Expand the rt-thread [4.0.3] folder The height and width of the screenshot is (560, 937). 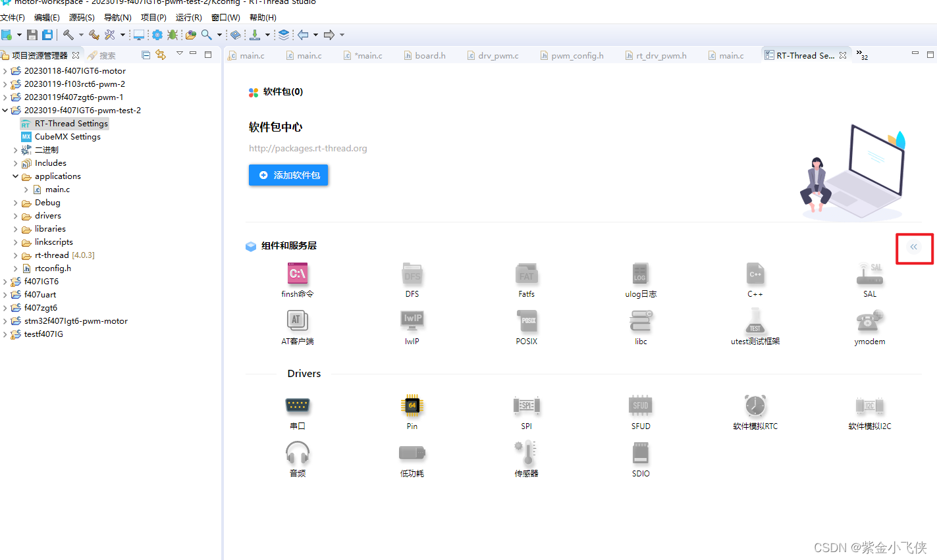point(16,255)
